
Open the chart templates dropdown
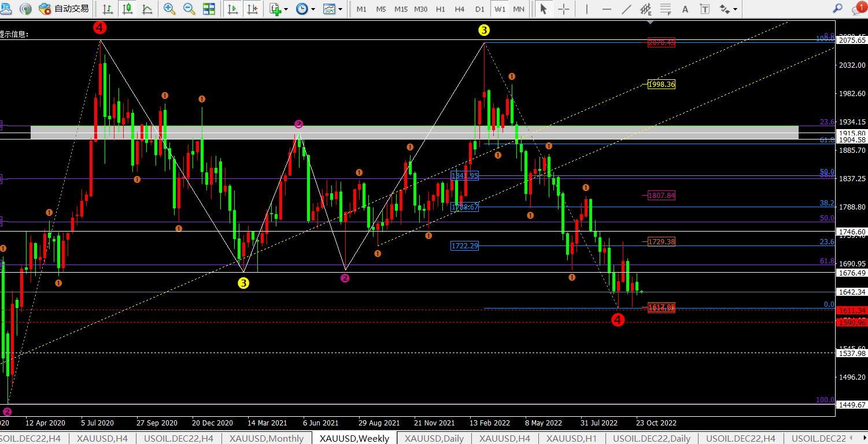point(332,9)
